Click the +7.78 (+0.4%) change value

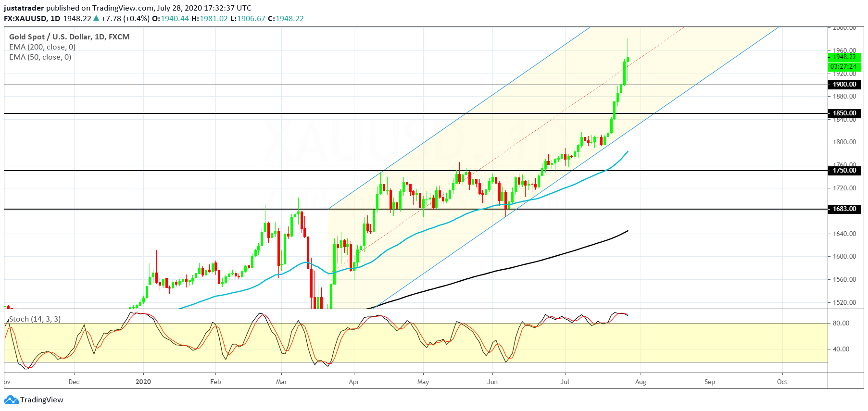[x=125, y=19]
